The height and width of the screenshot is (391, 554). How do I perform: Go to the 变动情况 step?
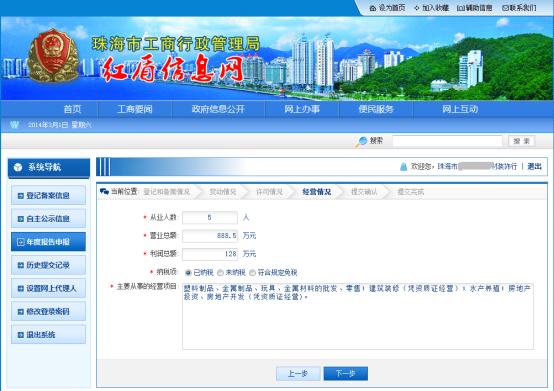click(x=223, y=192)
